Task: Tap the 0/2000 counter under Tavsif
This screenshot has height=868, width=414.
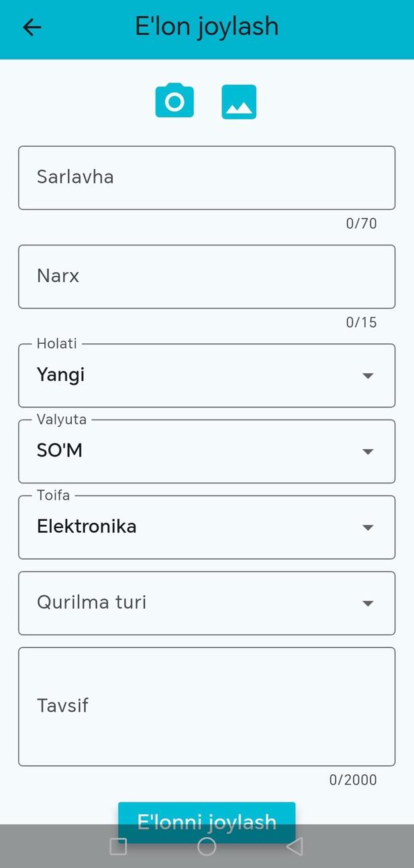Action: coord(353,780)
